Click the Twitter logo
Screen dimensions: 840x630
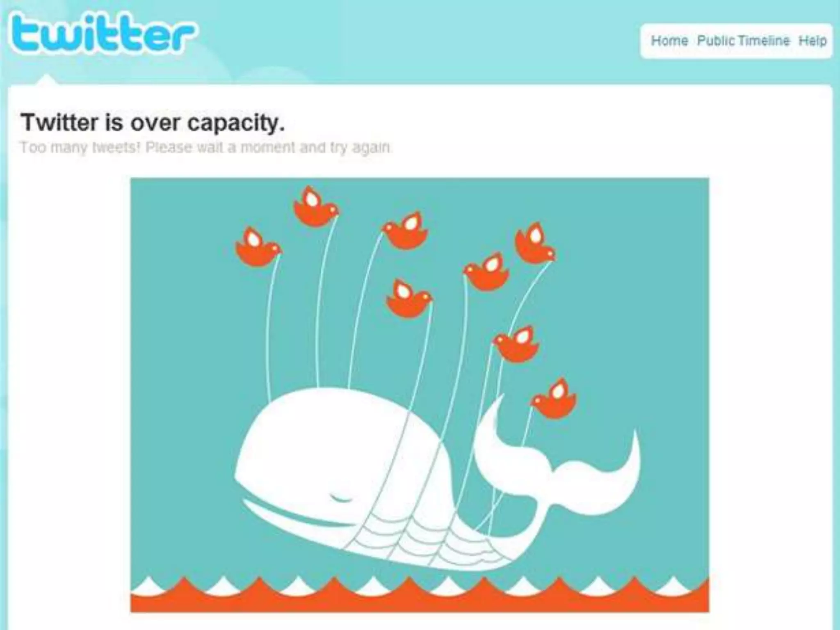pos(102,34)
